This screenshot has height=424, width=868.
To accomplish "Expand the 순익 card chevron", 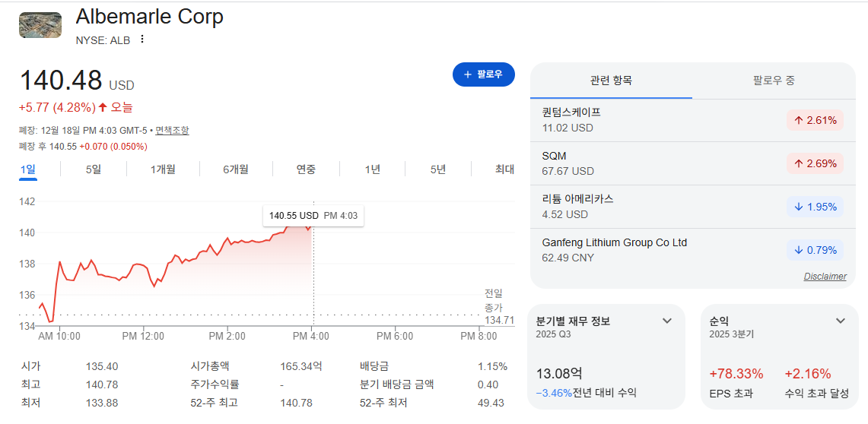I will [841, 321].
